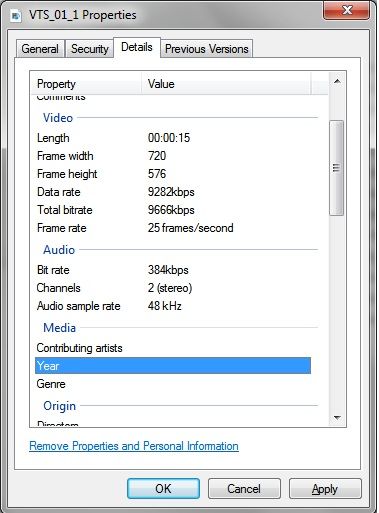Click the VTS_01_1 file icon in title bar

pyautogui.click(x=15, y=15)
